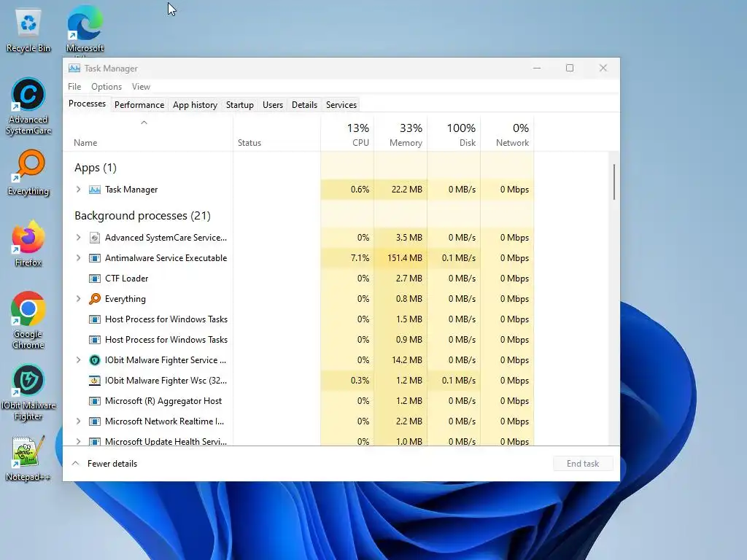The width and height of the screenshot is (747, 560).
Task: Click the Microsoft Network Realtime process icon
Action: (x=95, y=421)
